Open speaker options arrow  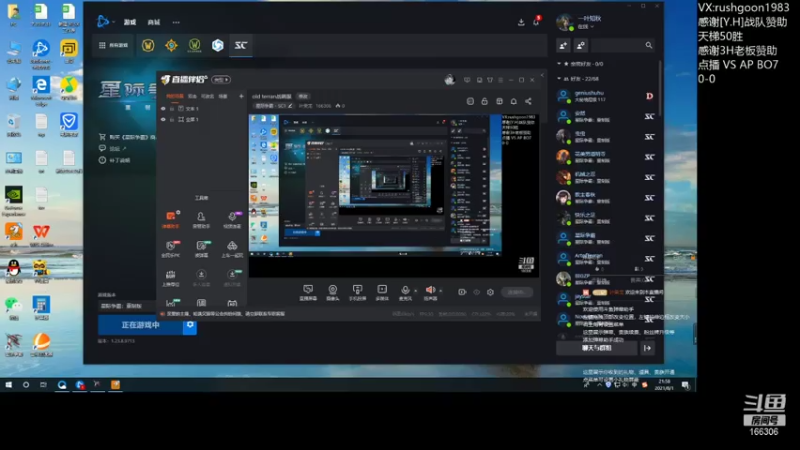coord(441,290)
